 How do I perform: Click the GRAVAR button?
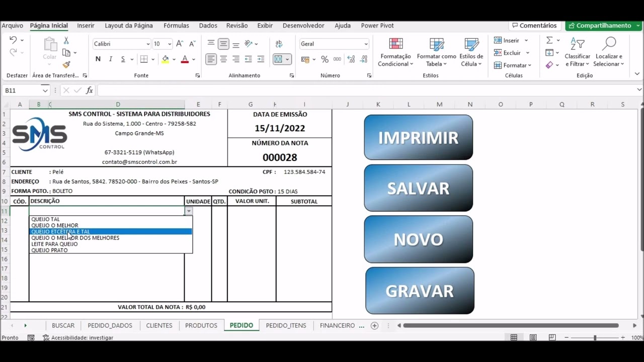pos(420,291)
